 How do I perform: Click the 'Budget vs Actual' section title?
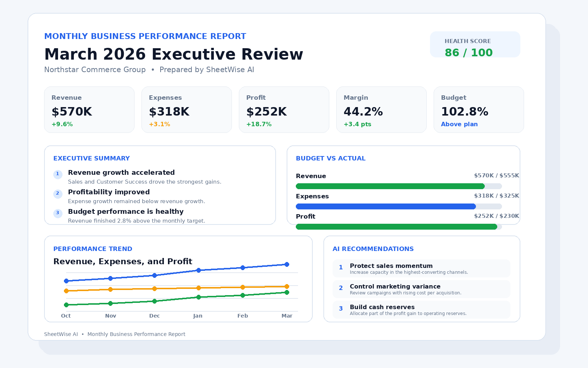pyautogui.click(x=331, y=158)
